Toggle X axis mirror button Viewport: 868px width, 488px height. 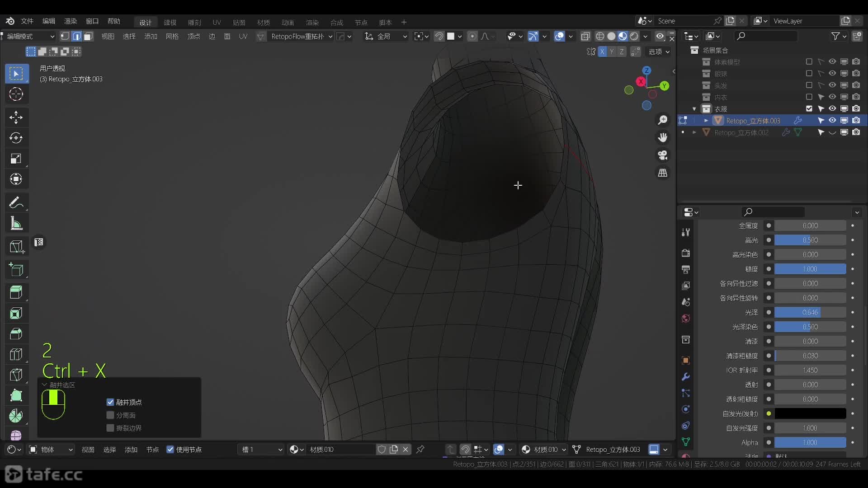tap(602, 52)
